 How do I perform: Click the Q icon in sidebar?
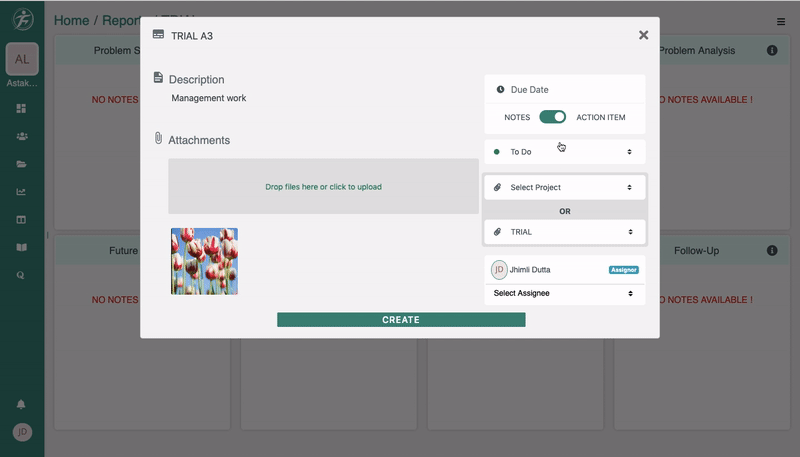tap(20, 275)
